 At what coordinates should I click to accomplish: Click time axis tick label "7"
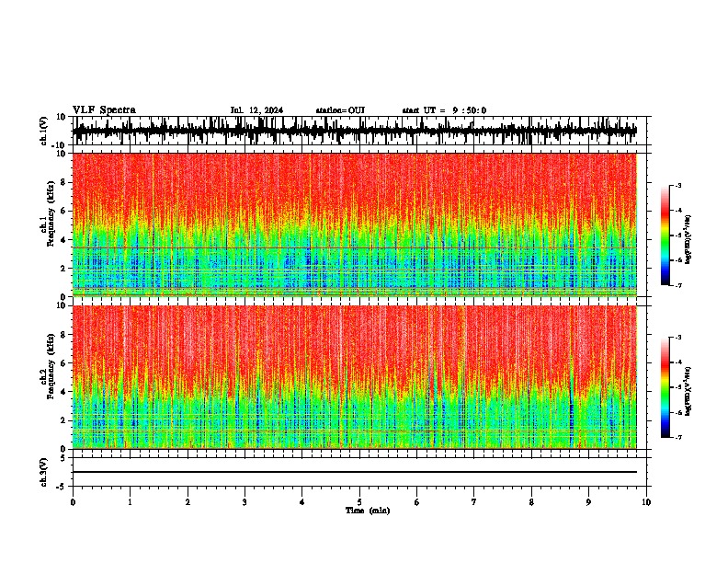tap(474, 502)
